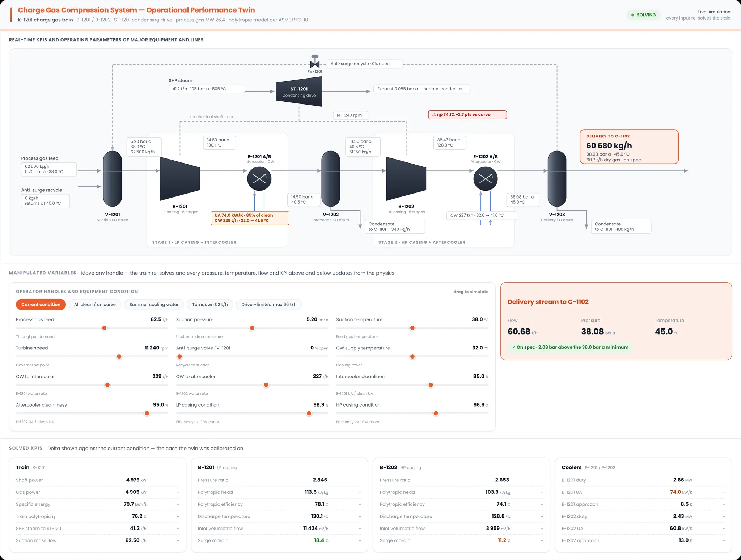Image resolution: width=741 pixels, height=560 pixels.
Task: Click the LP casing condition slider handle
Action: (309, 413)
